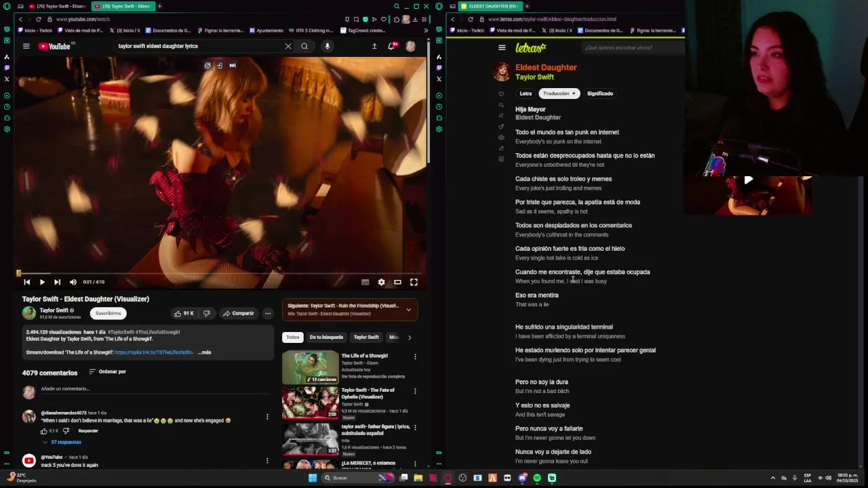Image resolution: width=868 pixels, height=488 pixels.
Task: Reload the YouTube page
Action: tap(38, 19)
